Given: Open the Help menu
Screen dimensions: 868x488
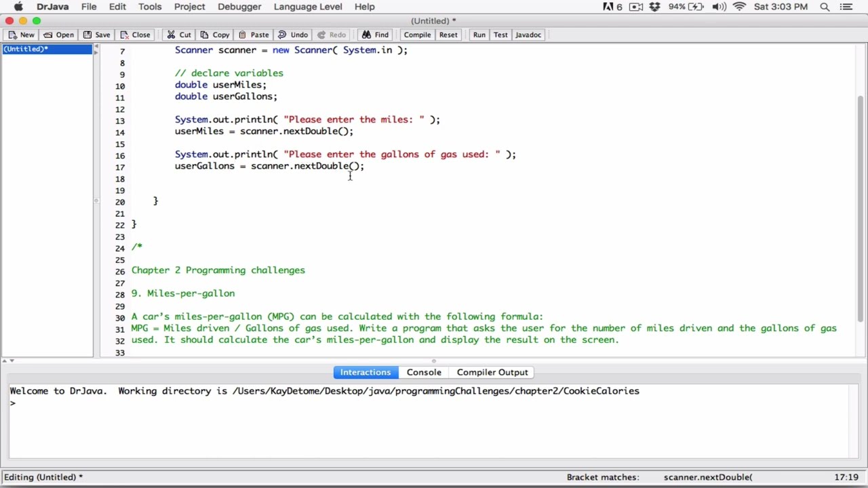Looking at the screenshot, I should pyautogui.click(x=364, y=7).
